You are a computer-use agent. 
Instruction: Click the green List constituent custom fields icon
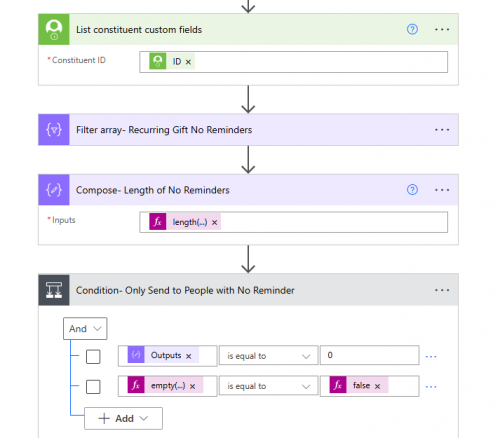point(54,29)
